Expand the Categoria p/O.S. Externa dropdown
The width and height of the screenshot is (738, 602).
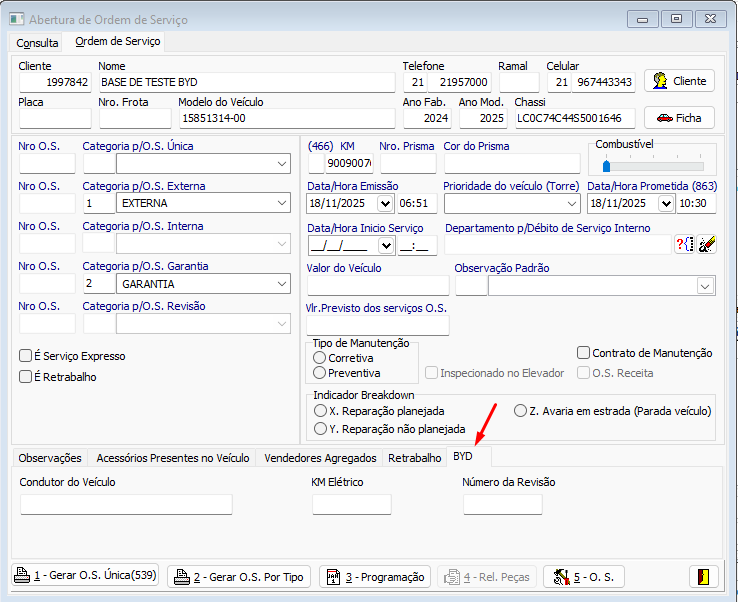[x=281, y=204]
